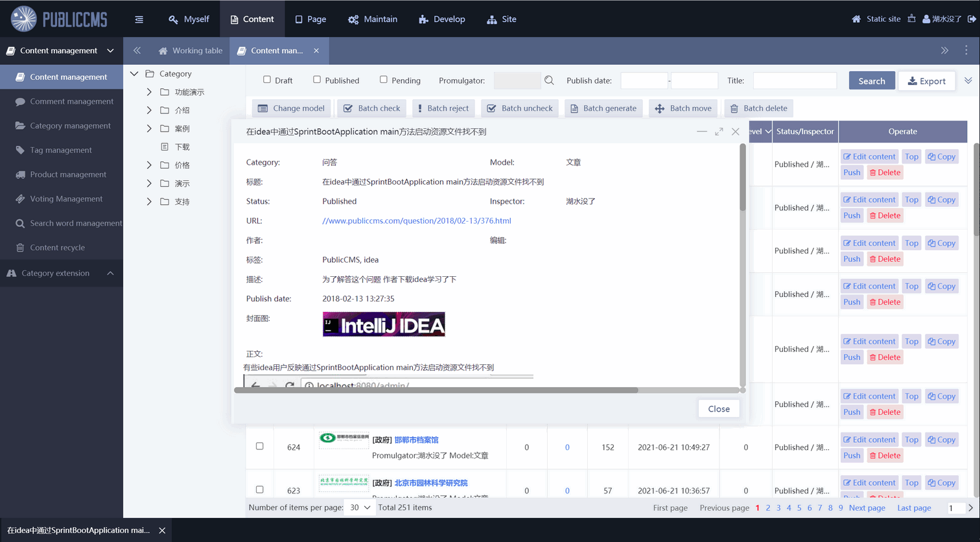Click Batch uncheck toolbar button
This screenshot has width=980, height=542.
pyautogui.click(x=520, y=108)
